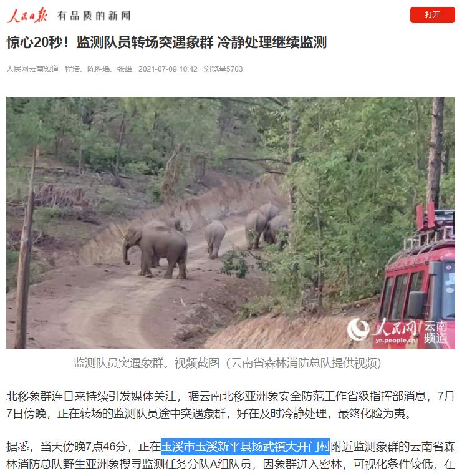Image resolution: width=462 pixels, height=476 pixels.
Task: Click the yn.people.cn watermark URL
Action: pos(395,340)
